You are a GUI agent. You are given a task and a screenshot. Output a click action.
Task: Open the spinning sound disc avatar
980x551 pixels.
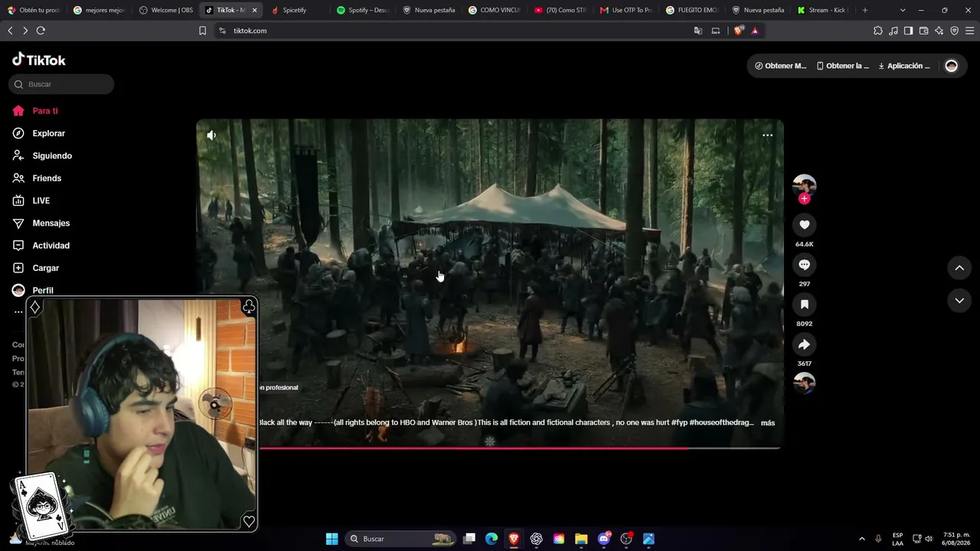tap(804, 383)
